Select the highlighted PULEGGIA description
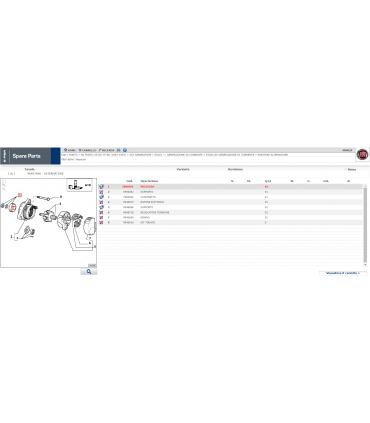Viewport: 370px width, 423px height. click(x=147, y=187)
